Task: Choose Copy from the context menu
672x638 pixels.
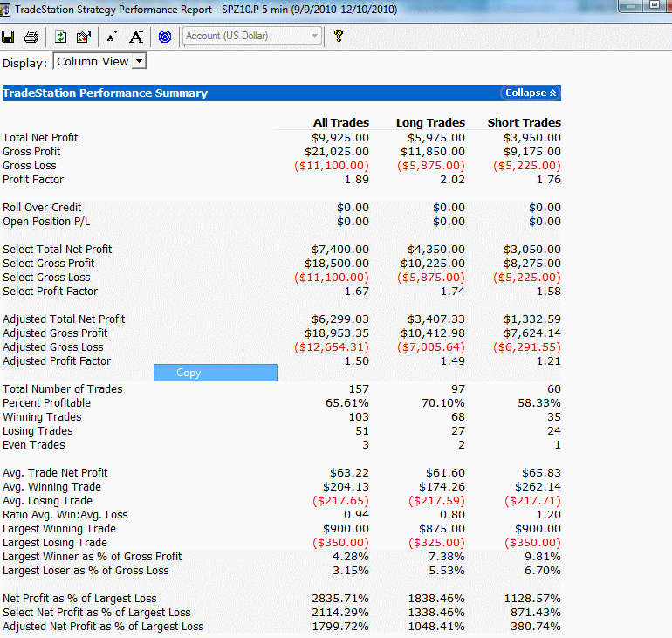Action: [216, 373]
